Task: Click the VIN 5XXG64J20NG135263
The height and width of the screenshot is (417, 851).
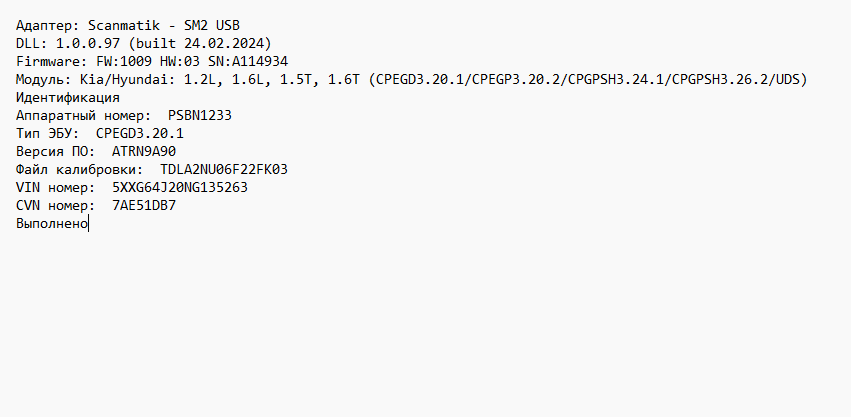Action: [x=180, y=187]
